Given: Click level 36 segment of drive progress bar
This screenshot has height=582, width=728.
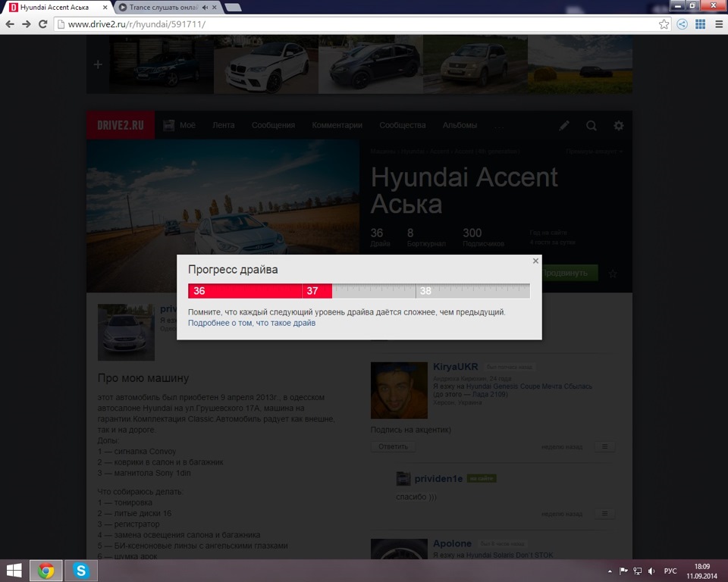Looking at the screenshot, I should tap(245, 291).
